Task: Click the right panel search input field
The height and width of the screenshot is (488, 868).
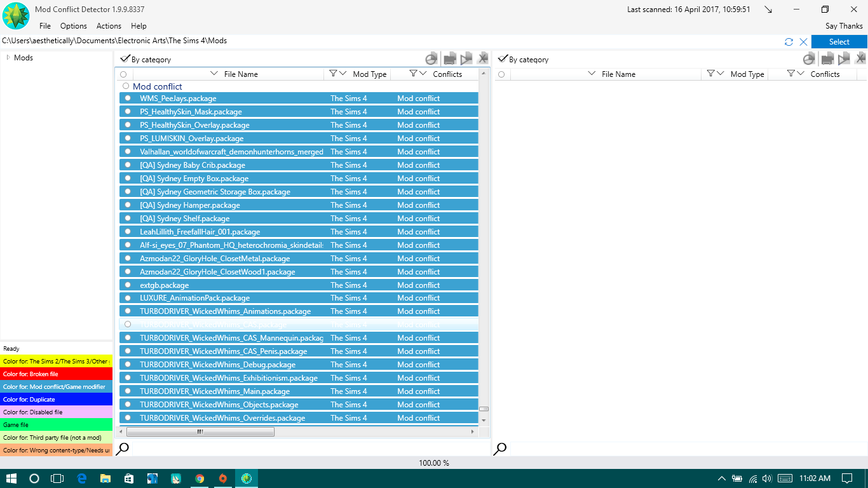Action: 688,449
